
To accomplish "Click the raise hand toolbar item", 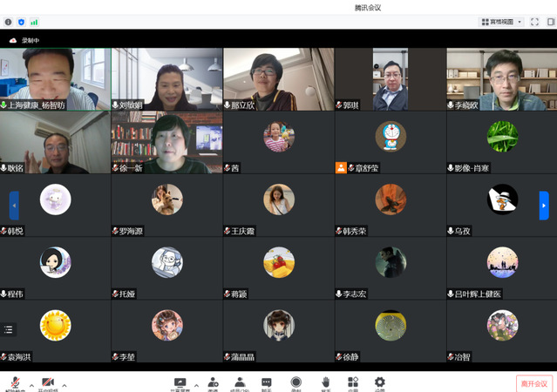I will [x=325, y=382].
